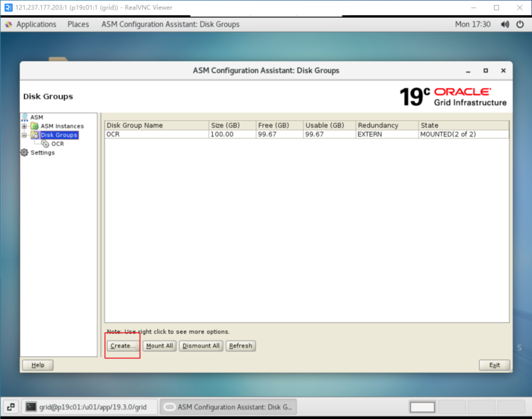Expand the ASM Instances tree node
The image size is (532, 419).
point(24,126)
